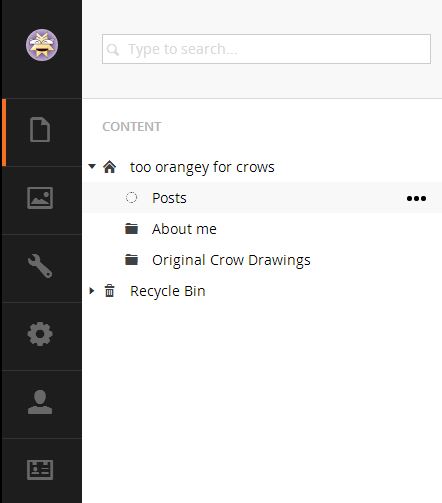Open the Media section picture icon
Screen dimensions: 442x503
[40, 198]
